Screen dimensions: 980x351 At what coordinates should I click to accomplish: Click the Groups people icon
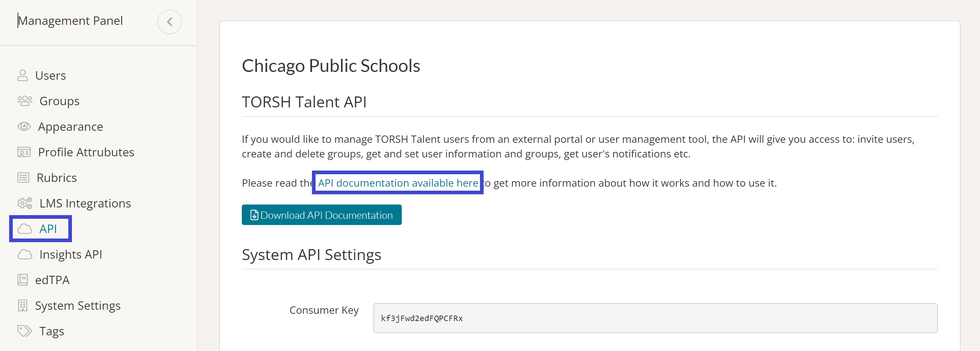pyautogui.click(x=25, y=101)
